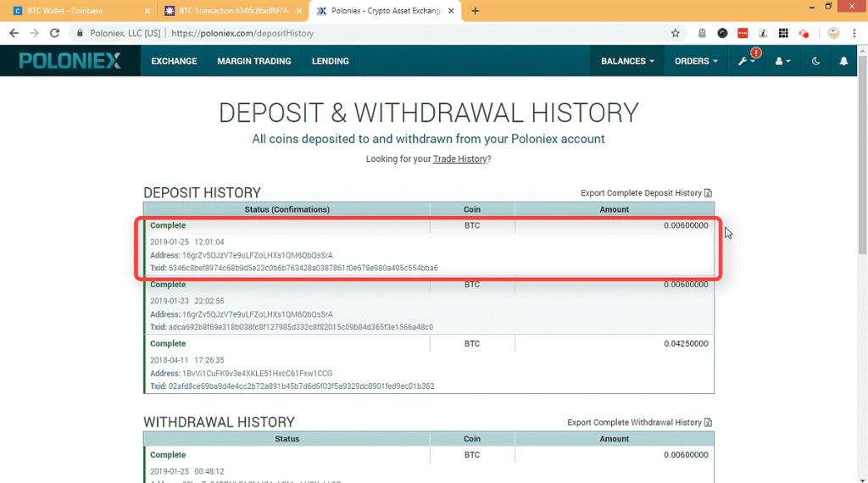Click the 2019-01-25 00:48:12 withdrawal timestamp
The image size is (868, 483).
(x=187, y=471)
